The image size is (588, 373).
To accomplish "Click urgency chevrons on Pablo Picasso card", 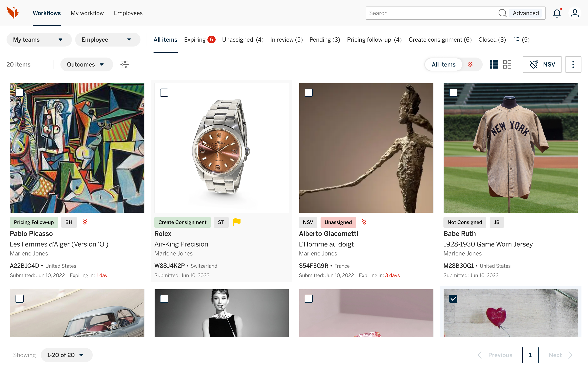I will tap(85, 222).
